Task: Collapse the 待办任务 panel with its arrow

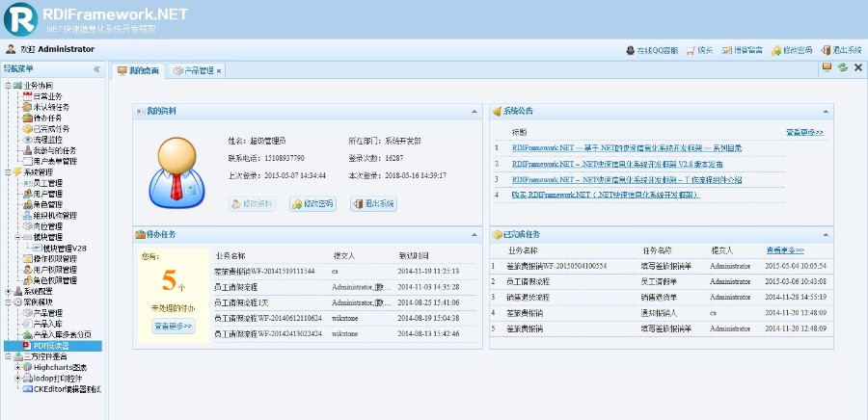Action: pyautogui.click(x=474, y=235)
